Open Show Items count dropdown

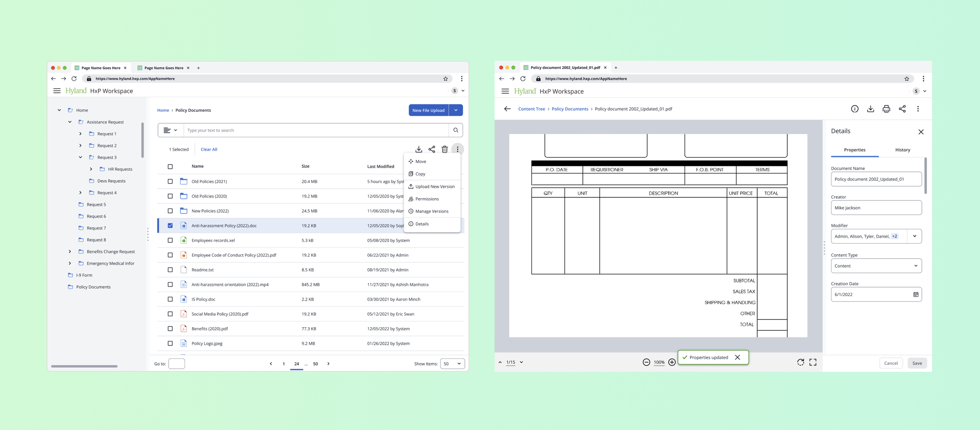click(x=452, y=364)
